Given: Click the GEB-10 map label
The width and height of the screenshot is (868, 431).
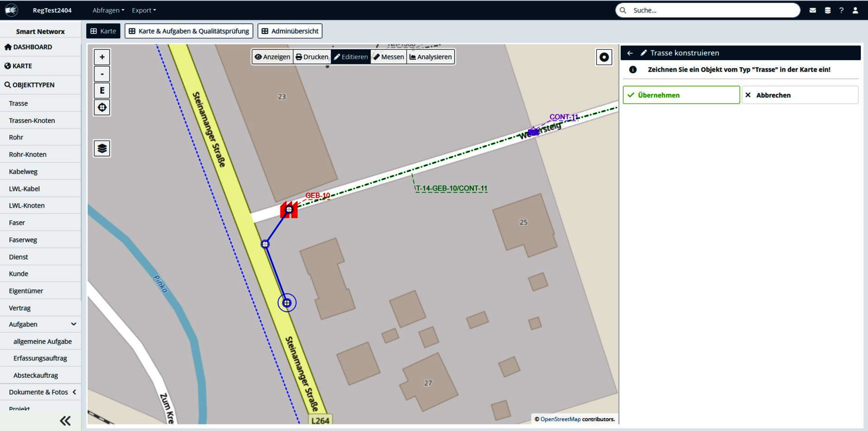Looking at the screenshot, I should click(x=318, y=196).
